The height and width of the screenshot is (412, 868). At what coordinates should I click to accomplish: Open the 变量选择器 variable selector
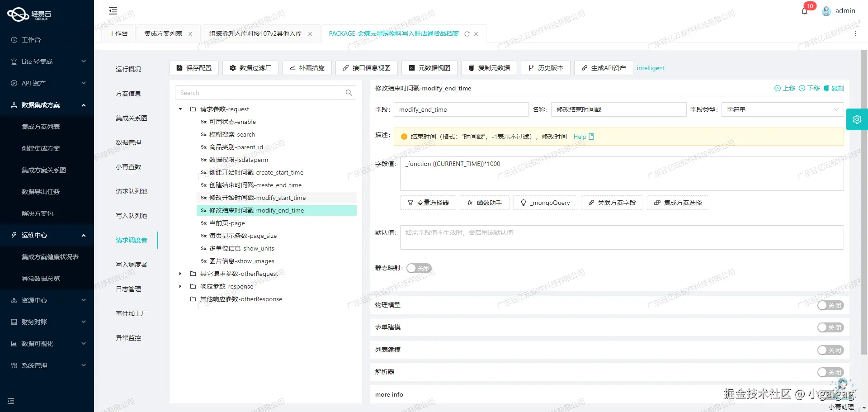(428, 203)
